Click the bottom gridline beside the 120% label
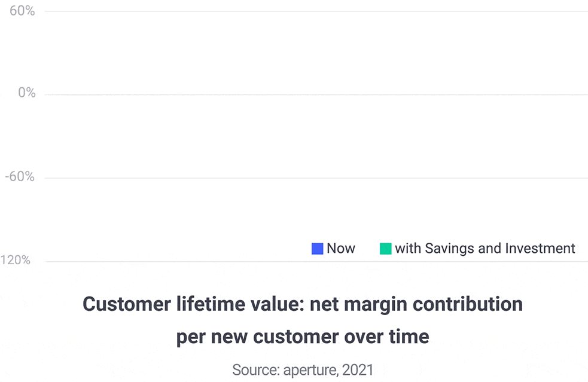Image resolution: width=588 pixels, height=382 pixels. (316, 262)
